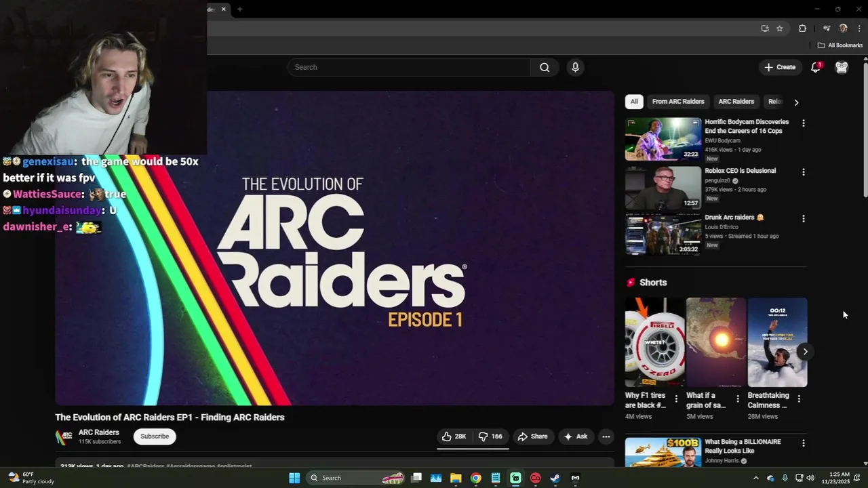Open a new browser tab

click(x=239, y=9)
